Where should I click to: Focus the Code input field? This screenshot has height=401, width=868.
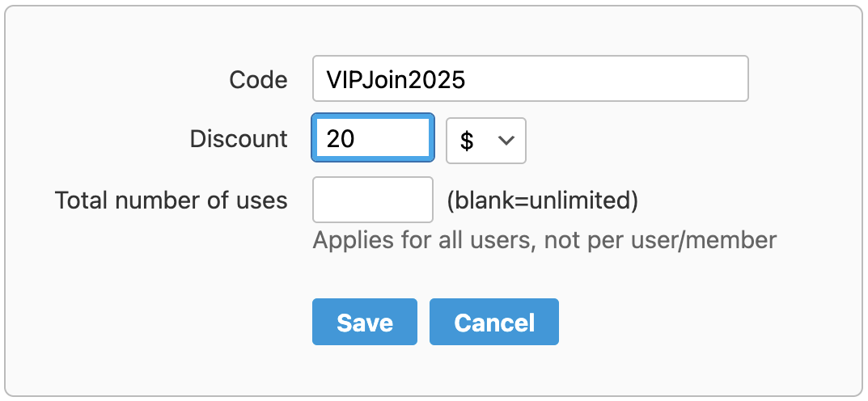pos(530,78)
